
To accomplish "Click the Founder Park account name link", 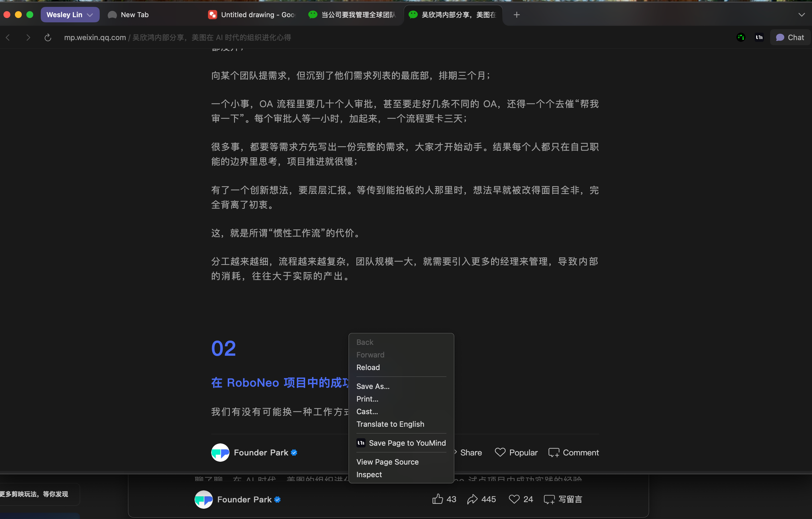I will pyautogui.click(x=261, y=453).
